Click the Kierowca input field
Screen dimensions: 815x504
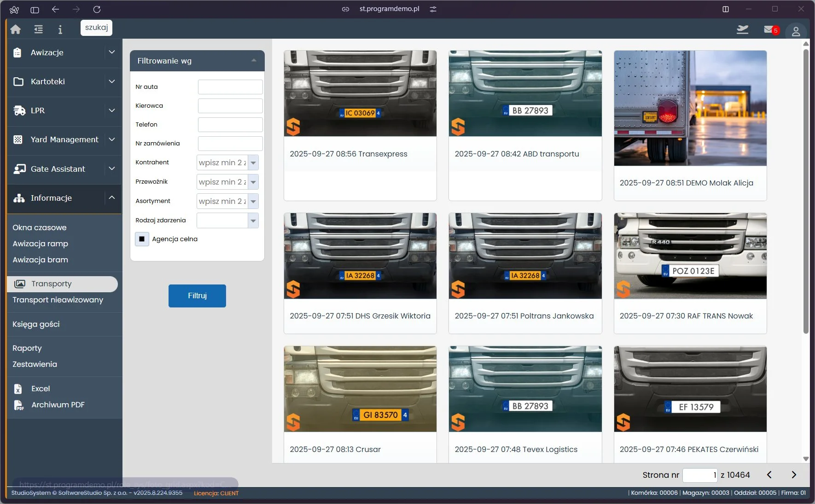[x=230, y=106]
